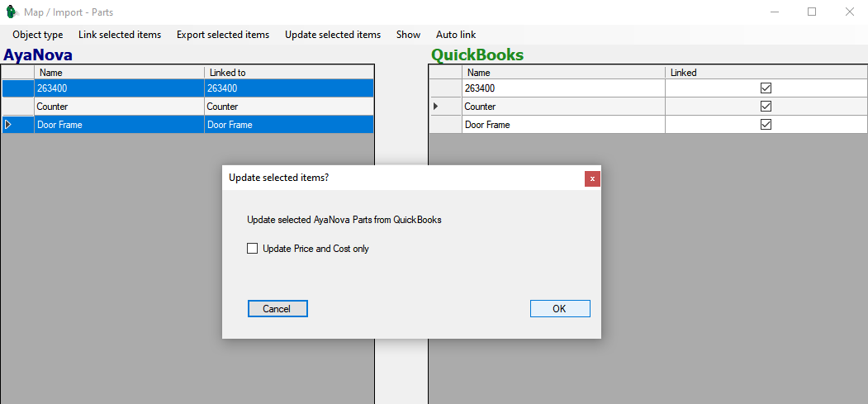Click the Cancel button in dialog
The height and width of the screenshot is (404, 868).
pos(277,309)
